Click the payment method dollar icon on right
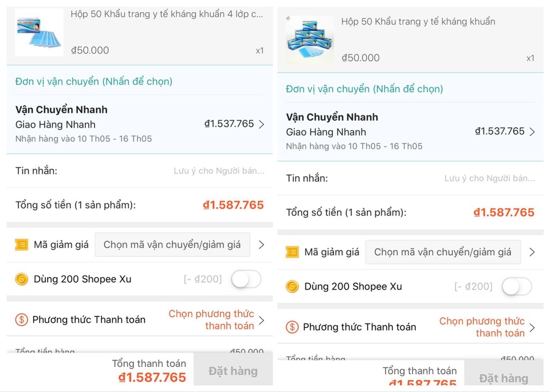The image size is (550, 392). [x=292, y=327]
